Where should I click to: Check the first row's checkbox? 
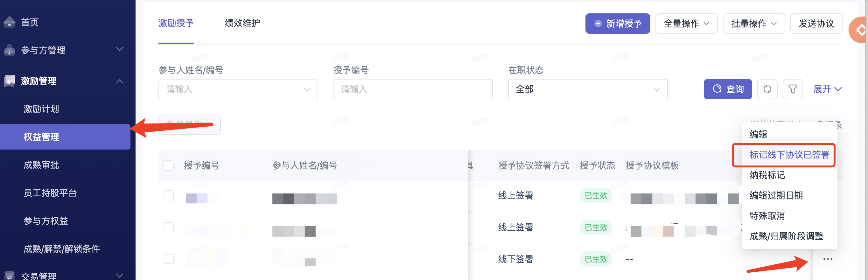(x=169, y=195)
